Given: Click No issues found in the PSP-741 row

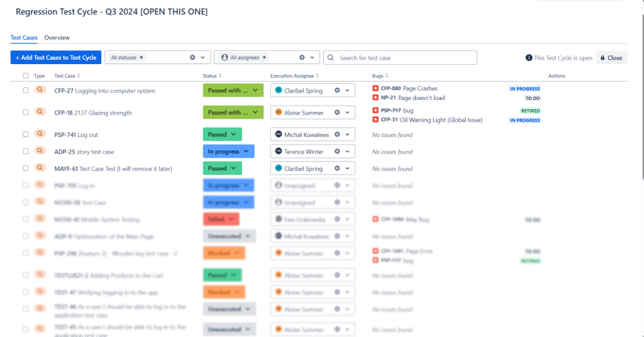Looking at the screenshot, I should point(392,135).
